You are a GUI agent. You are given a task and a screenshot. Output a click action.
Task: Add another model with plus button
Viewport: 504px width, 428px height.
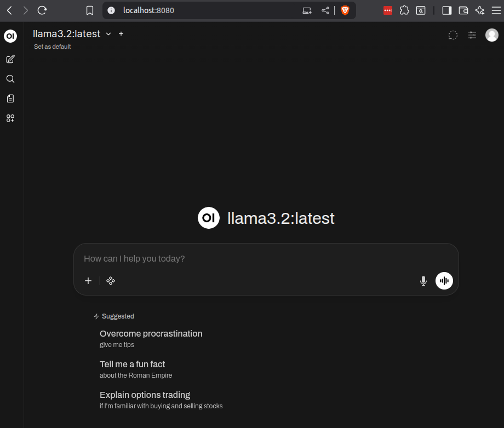pyautogui.click(x=121, y=34)
